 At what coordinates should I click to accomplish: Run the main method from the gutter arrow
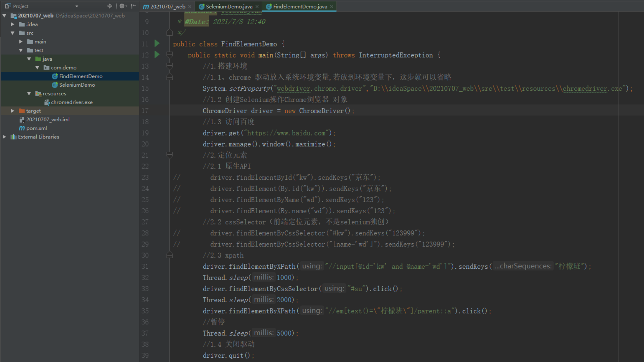pyautogui.click(x=157, y=55)
